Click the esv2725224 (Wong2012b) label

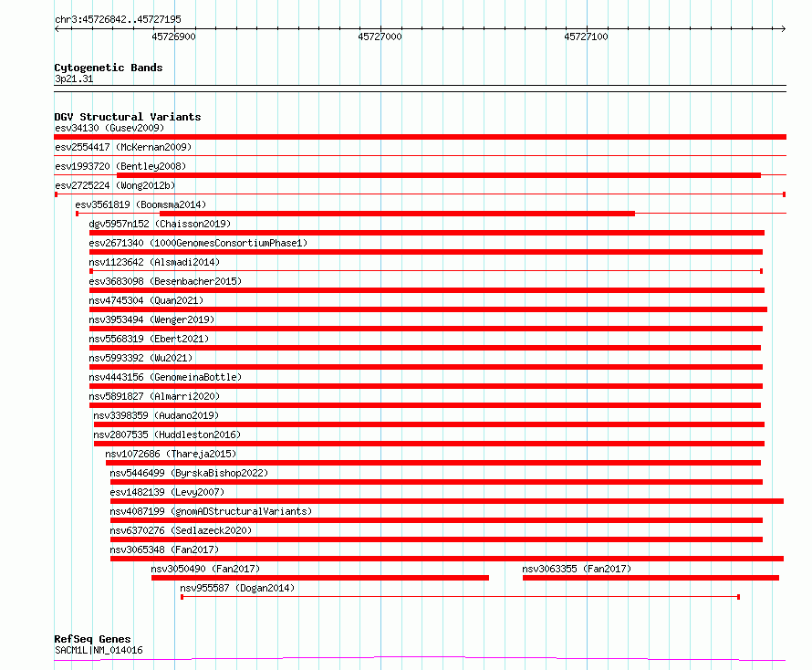tap(115, 185)
